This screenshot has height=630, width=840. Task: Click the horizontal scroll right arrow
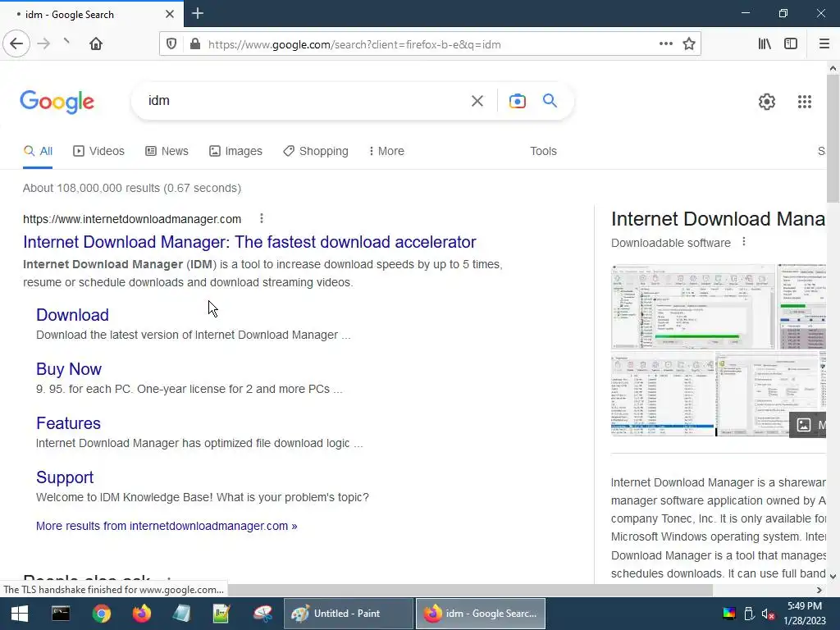click(x=819, y=590)
